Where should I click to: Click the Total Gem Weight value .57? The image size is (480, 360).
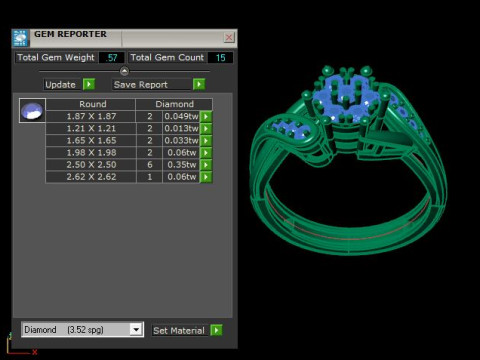(x=112, y=58)
